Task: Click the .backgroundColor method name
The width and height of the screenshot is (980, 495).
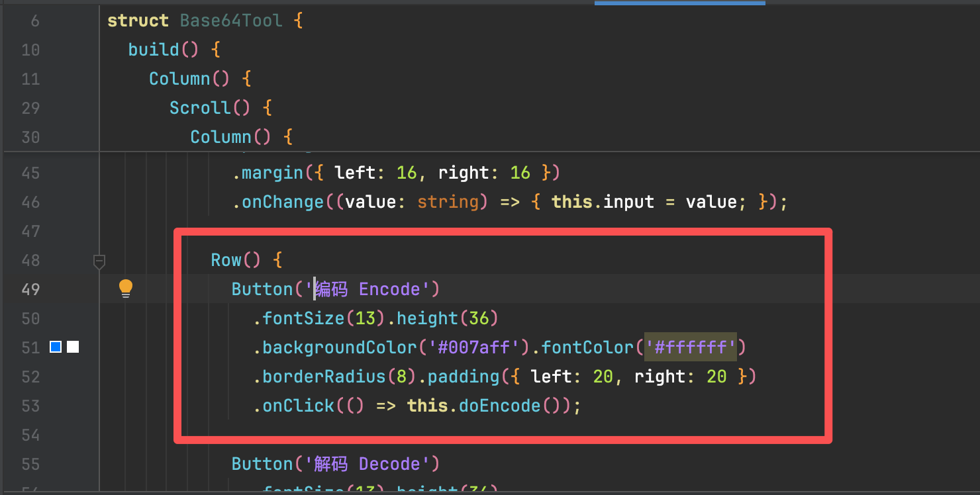Action: pos(335,347)
